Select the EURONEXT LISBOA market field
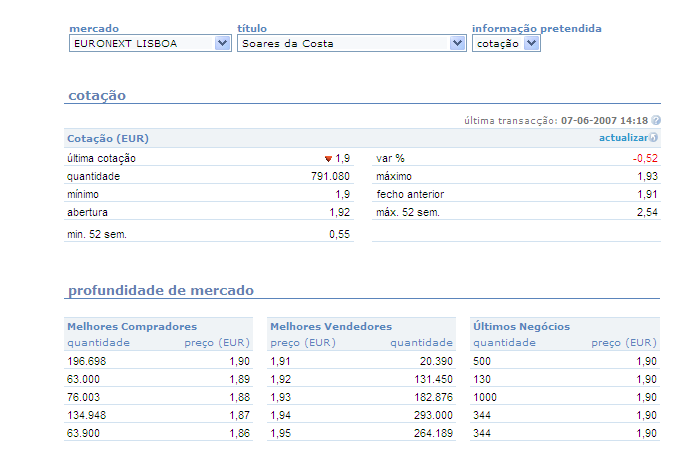The width and height of the screenshot is (674, 469). (x=150, y=43)
